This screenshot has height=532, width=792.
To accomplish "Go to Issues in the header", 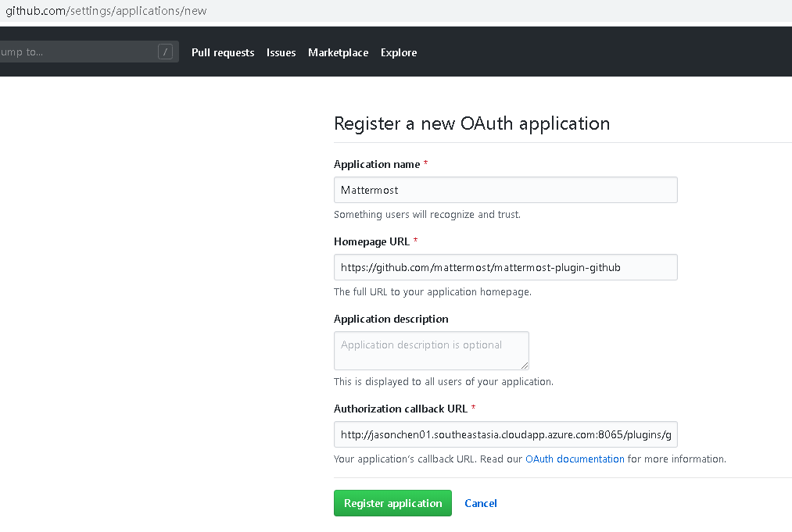I will click(x=281, y=52).
